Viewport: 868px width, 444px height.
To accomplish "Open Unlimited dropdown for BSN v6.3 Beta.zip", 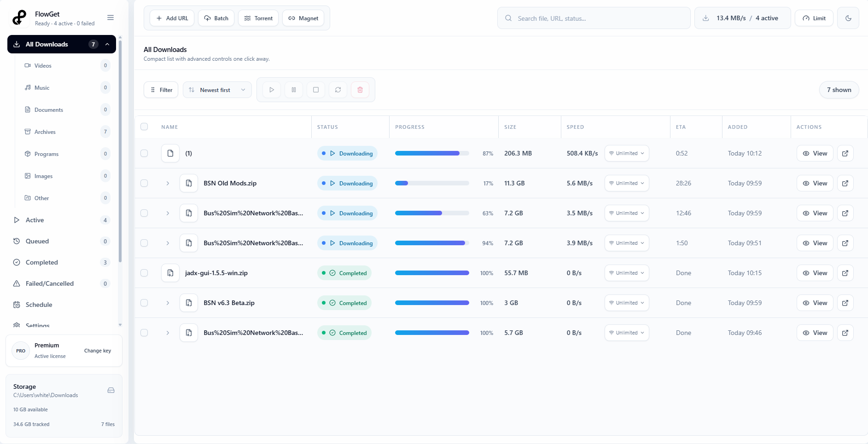I will [627, 303].
